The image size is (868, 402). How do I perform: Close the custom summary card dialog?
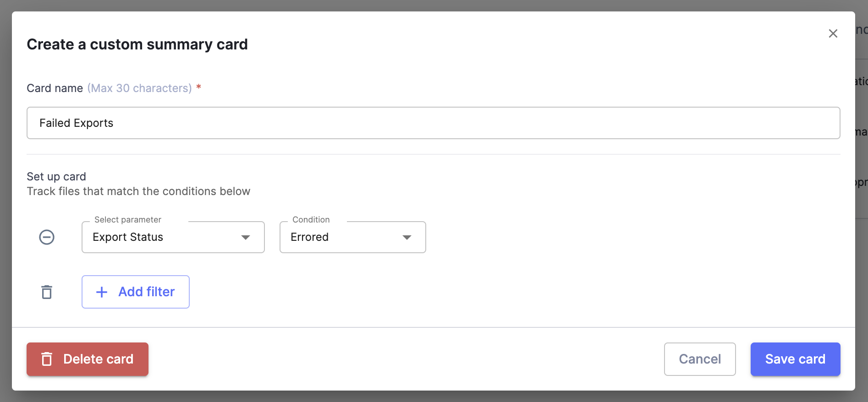point(833,33)
